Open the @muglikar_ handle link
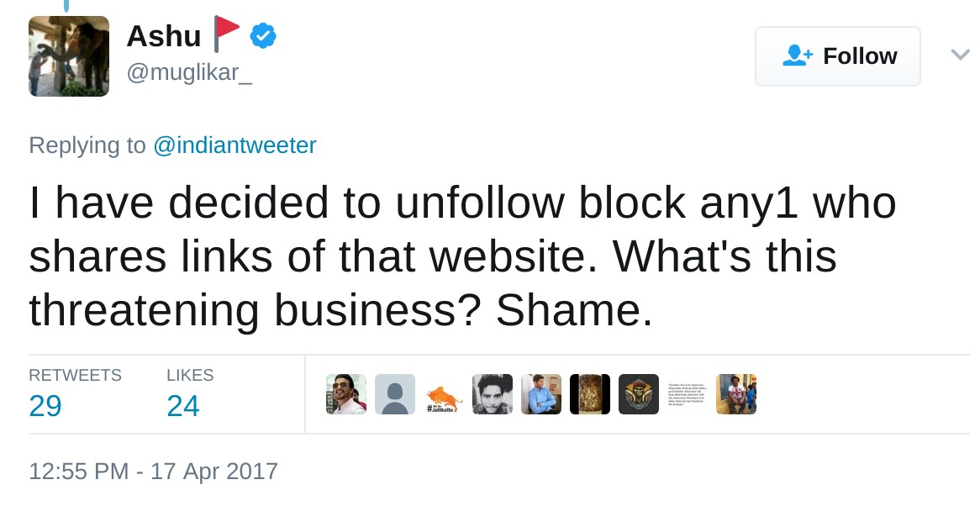Screen dimensions: 980x506 [x=189, y=74]
